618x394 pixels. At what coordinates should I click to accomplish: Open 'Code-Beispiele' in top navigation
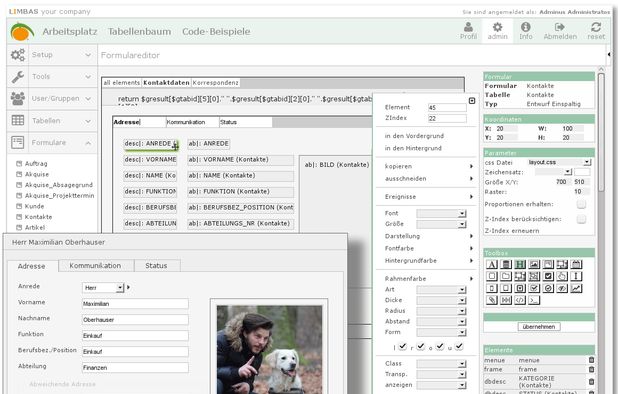[216, 32]
